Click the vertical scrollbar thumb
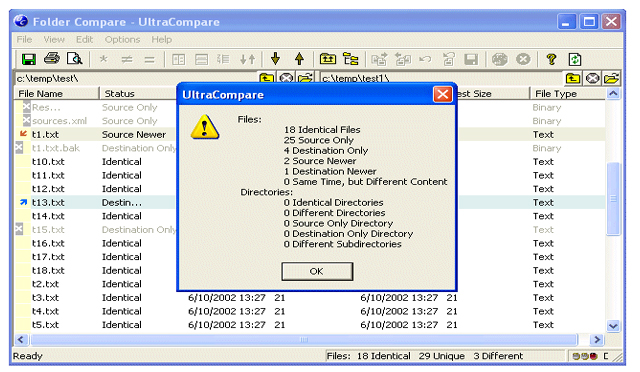The image size is (640, 372). (x=613, y=198)
